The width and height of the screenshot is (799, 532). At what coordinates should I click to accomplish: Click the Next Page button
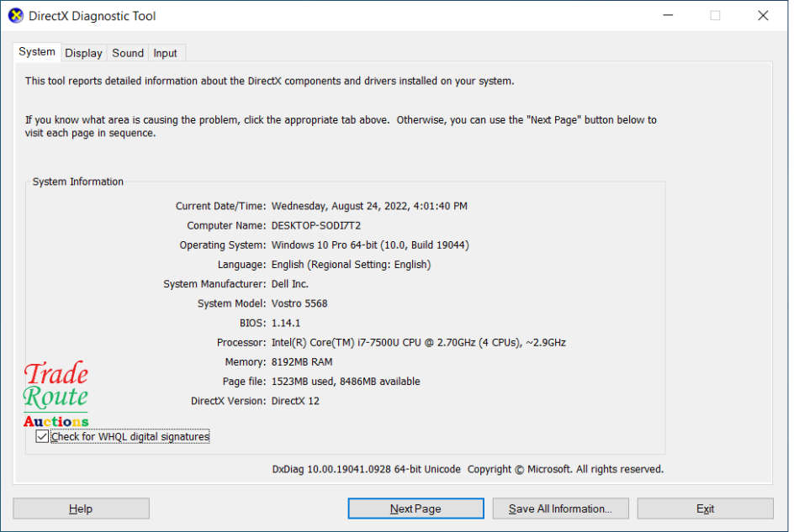pos(415,508)
